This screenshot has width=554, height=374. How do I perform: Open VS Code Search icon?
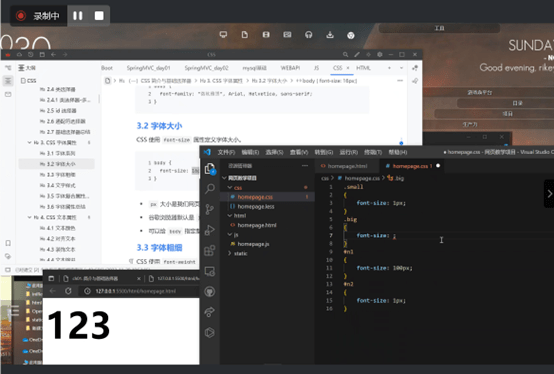[x=210, y=189]
